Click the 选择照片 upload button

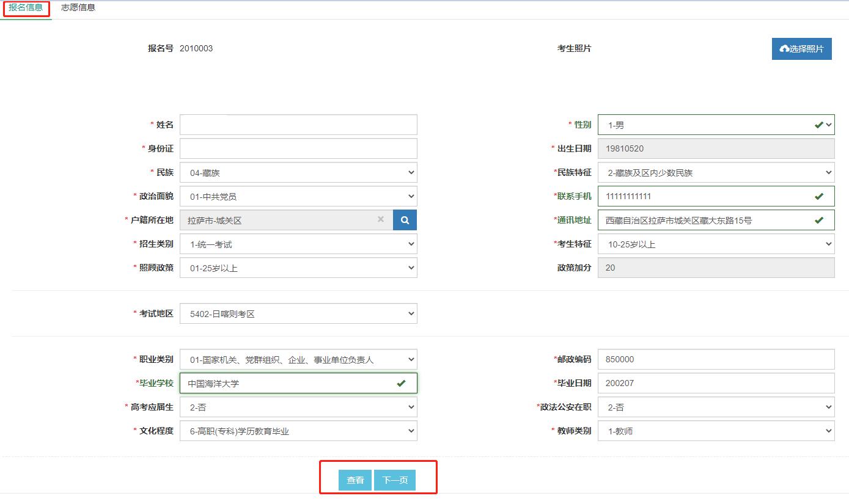tap(801, 49)
